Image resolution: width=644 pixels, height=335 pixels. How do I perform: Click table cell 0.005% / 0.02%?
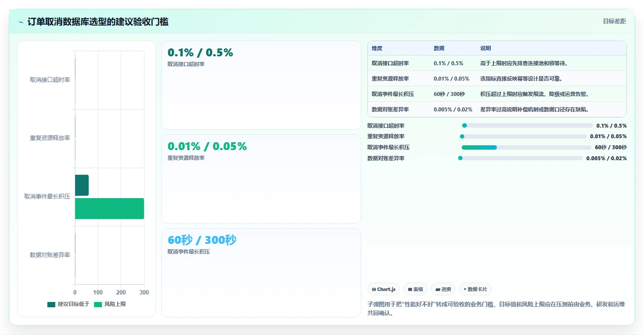[453, 109]
